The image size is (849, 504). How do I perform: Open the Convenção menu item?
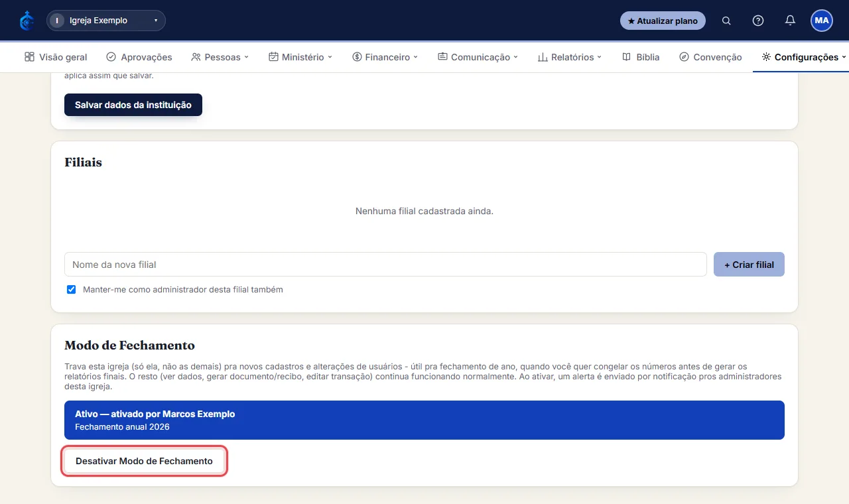click(x=711, y=57)
